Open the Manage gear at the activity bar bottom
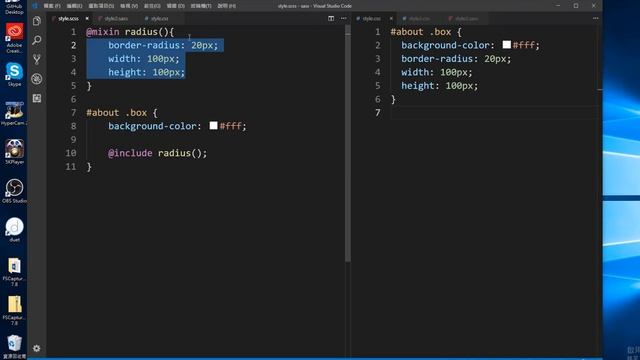 coord(36,348)
